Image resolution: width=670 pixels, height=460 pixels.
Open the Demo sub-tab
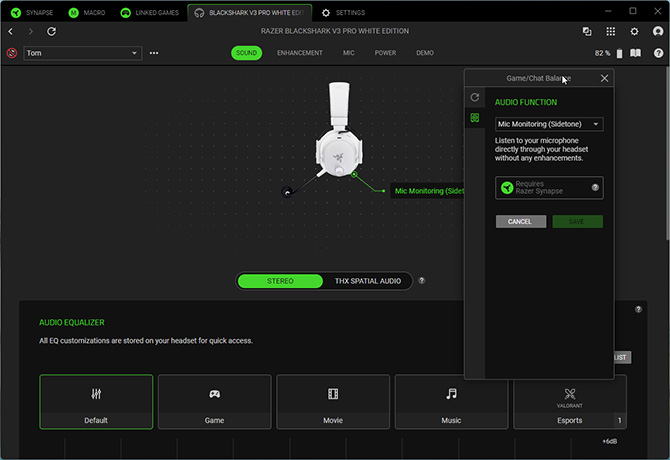[x=425, y=53]
